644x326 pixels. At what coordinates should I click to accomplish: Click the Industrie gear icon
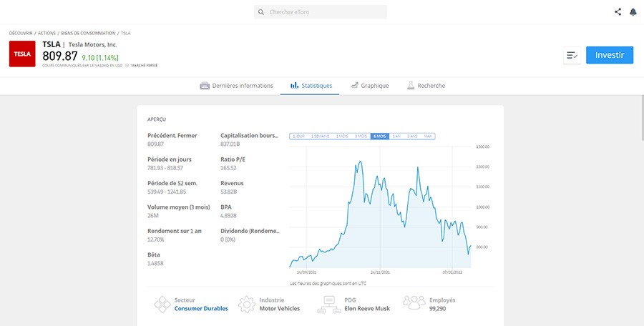pyautogui.click(x=246, y=305)
